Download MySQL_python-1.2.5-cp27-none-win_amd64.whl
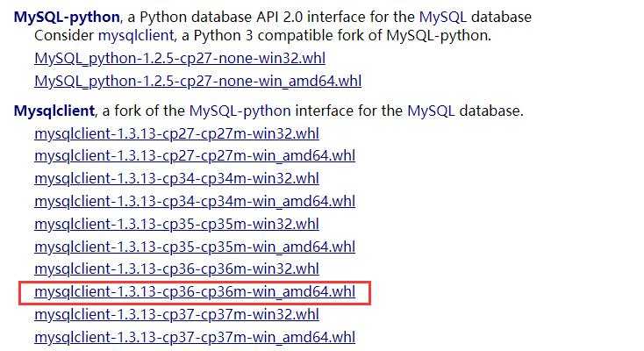 click(x=198, y=81)
